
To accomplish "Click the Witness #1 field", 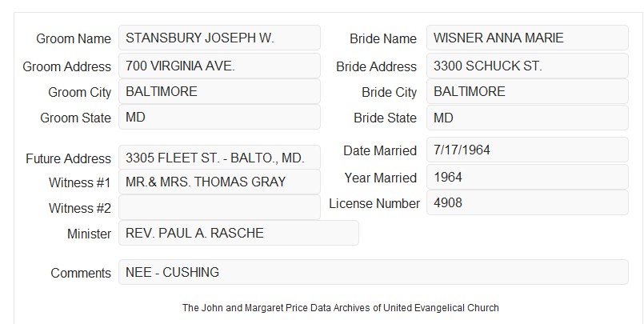I will [x=219, y=182].
